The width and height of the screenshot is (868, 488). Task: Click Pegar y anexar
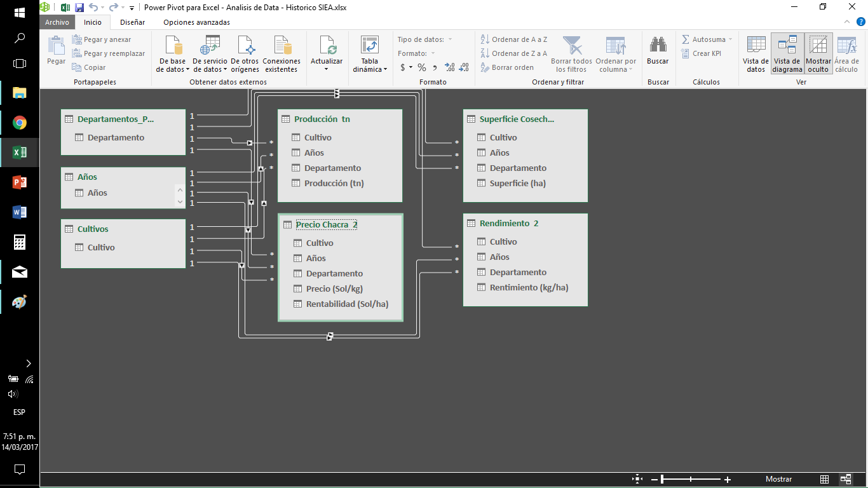(102, 39)
